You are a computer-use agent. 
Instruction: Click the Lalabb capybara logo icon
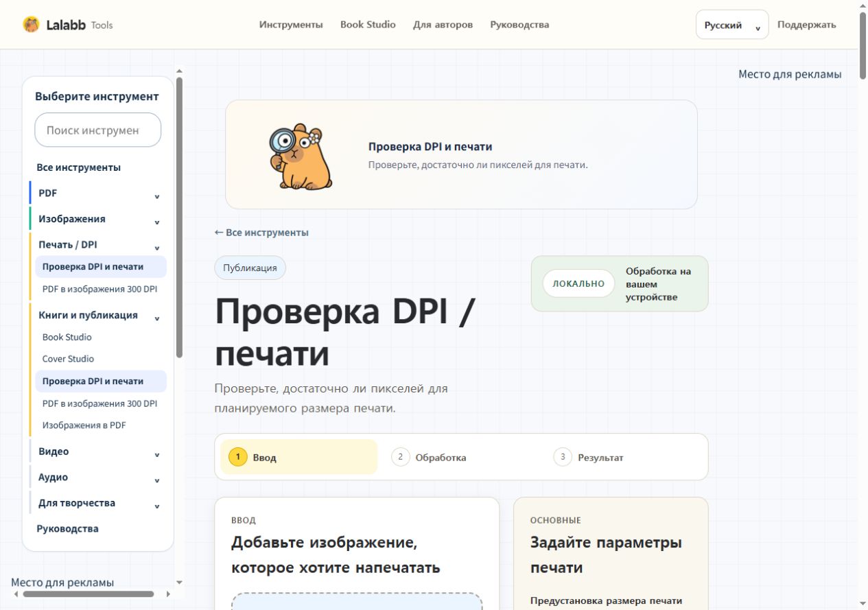pos(31,25)
